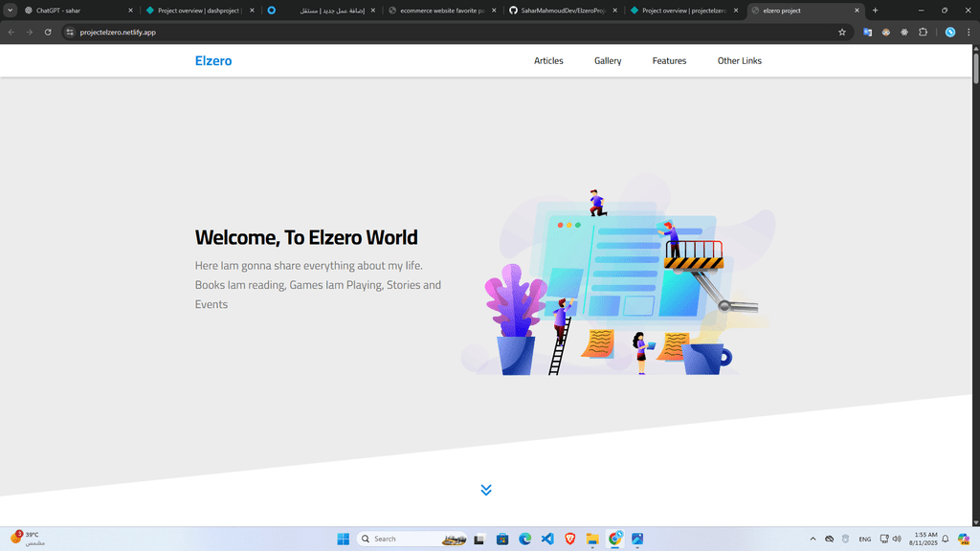The height and width of the screenshot is (551, 980).
Task: Launch Visual Studio Code from taskbar
Action: point(547,539)
